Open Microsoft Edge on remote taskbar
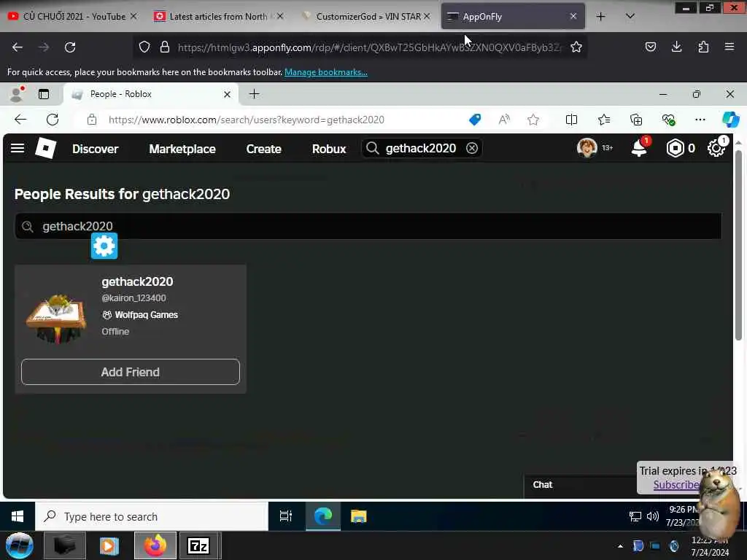The width and height of the screenshot is (747, 560). 323,516
